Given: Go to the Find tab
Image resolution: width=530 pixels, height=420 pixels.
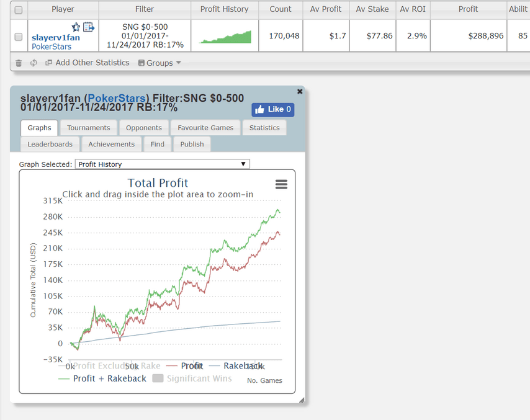Looking at the screenshot, I should [x=158, y=144].
